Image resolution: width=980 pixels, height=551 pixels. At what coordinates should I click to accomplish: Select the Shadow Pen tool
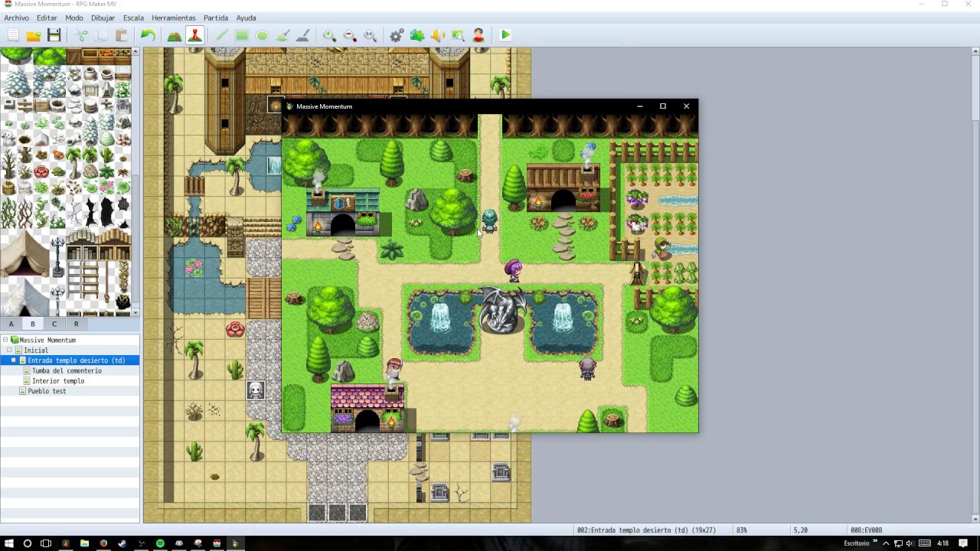pyautogui.click(x=302, y=35)
